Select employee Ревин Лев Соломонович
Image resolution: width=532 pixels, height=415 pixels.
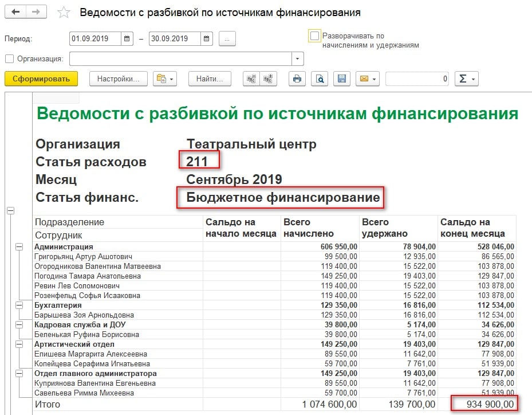pyautogui.click(x=77, y=285)
